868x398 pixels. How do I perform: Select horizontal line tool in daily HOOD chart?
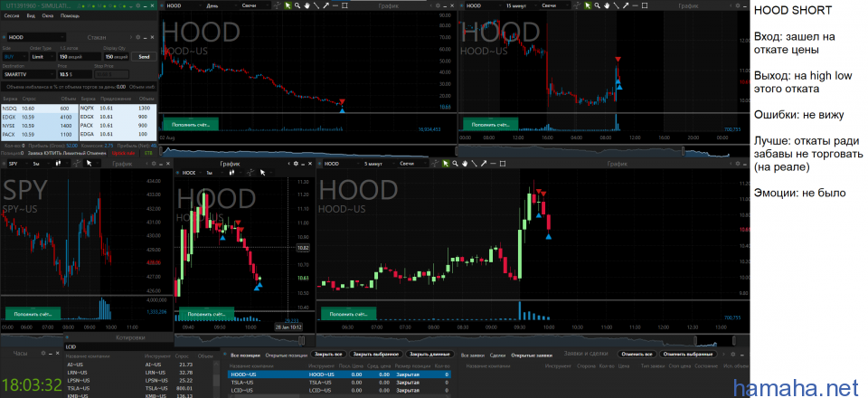pos(335,5)
